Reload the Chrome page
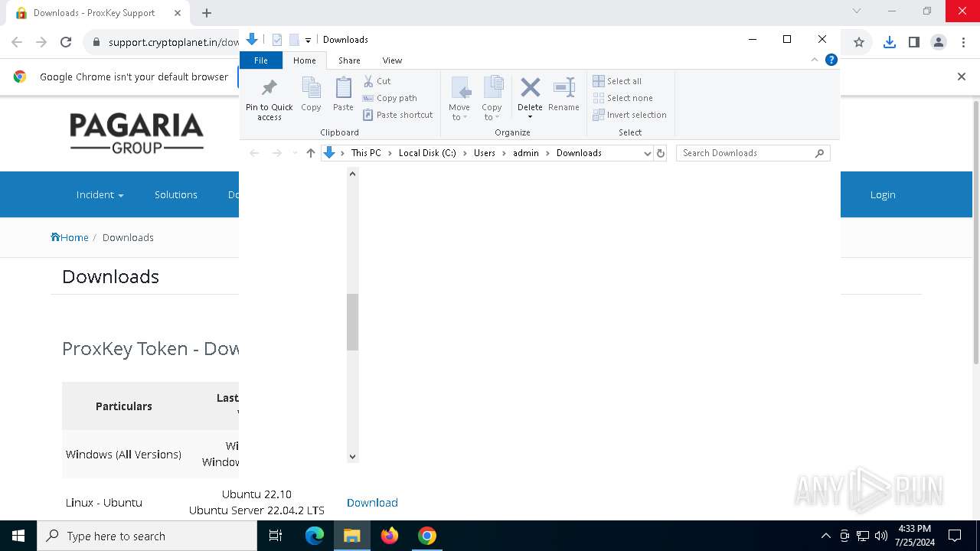This screenshot has height=551, width=980. 66,43
